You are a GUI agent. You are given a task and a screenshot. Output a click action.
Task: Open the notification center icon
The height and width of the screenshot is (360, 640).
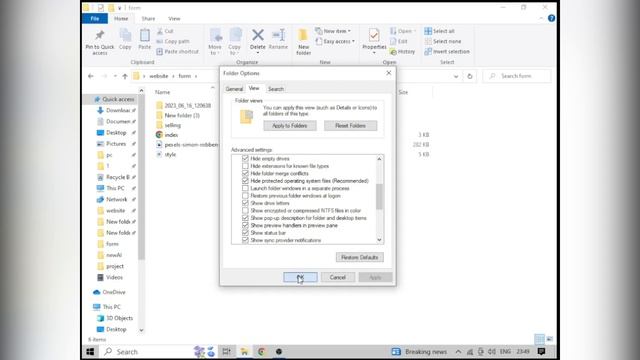(542, 351)
